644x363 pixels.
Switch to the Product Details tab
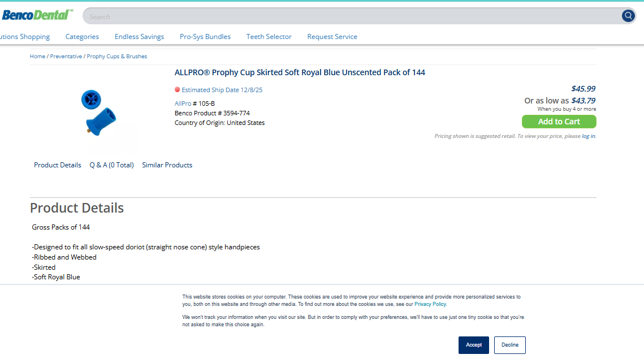[x=58, y=165]
